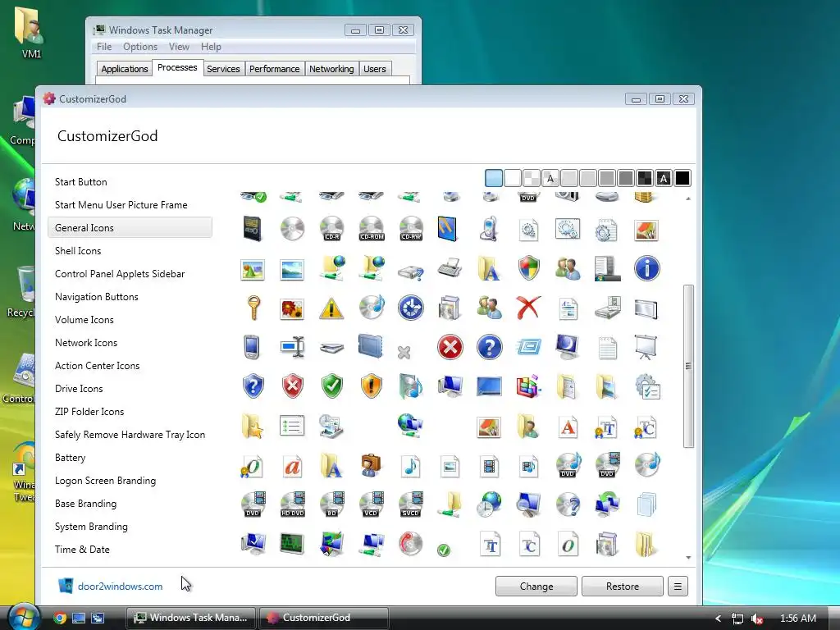This screenshot has height=630, width=840.
Task: Switch to Task Manager's Performance tab
Action: tap(274, 69)
